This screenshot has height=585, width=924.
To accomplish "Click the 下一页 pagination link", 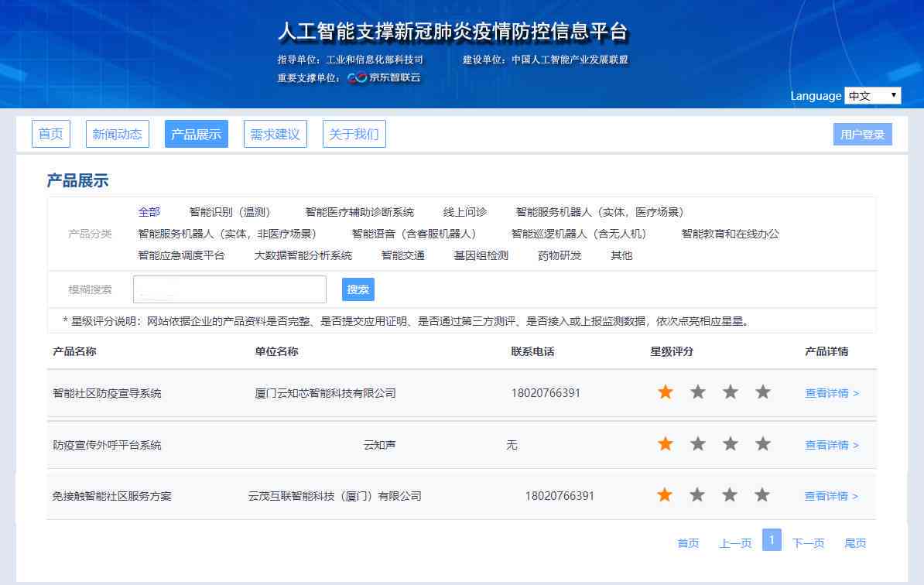I will [808, 543].
